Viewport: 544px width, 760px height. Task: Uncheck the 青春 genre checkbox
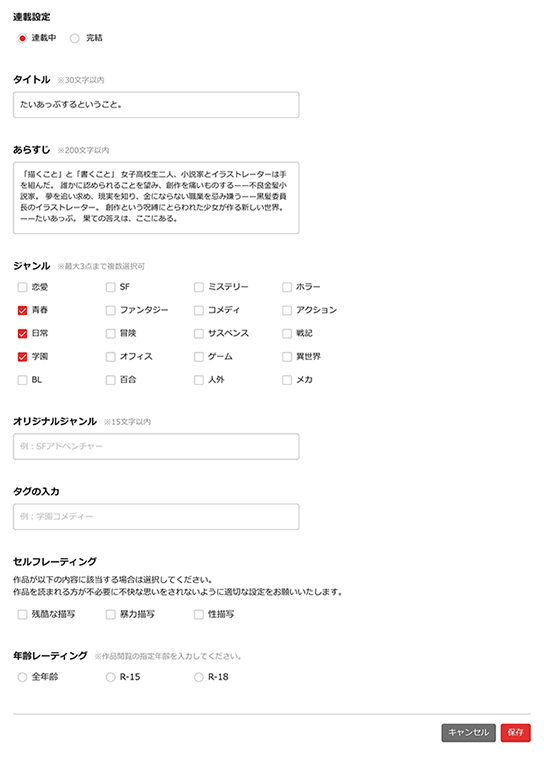point(22,310)
